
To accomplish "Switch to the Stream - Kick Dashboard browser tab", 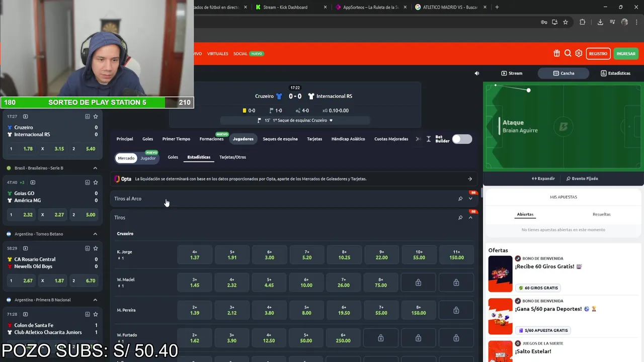I will pos(291,7).
